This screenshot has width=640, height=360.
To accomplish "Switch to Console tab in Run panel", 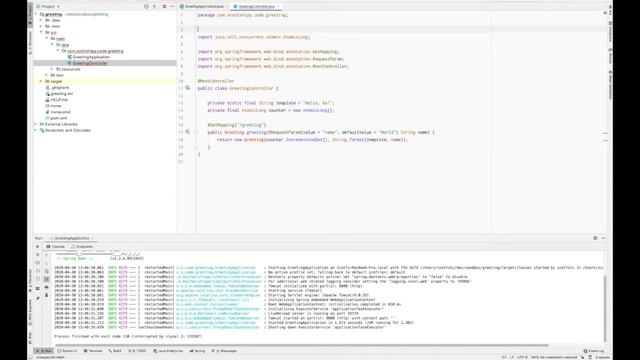I will [x=56, y=247].
